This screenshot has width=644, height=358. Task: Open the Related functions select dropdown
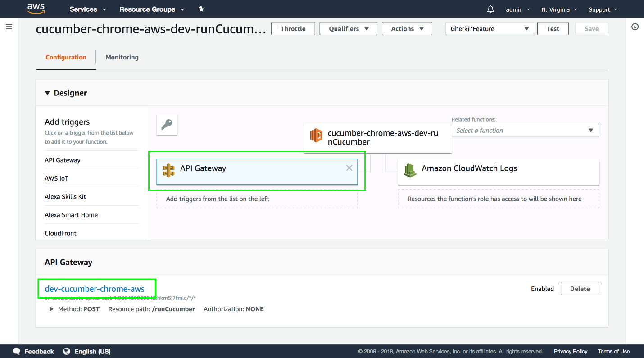click(525, 131)
